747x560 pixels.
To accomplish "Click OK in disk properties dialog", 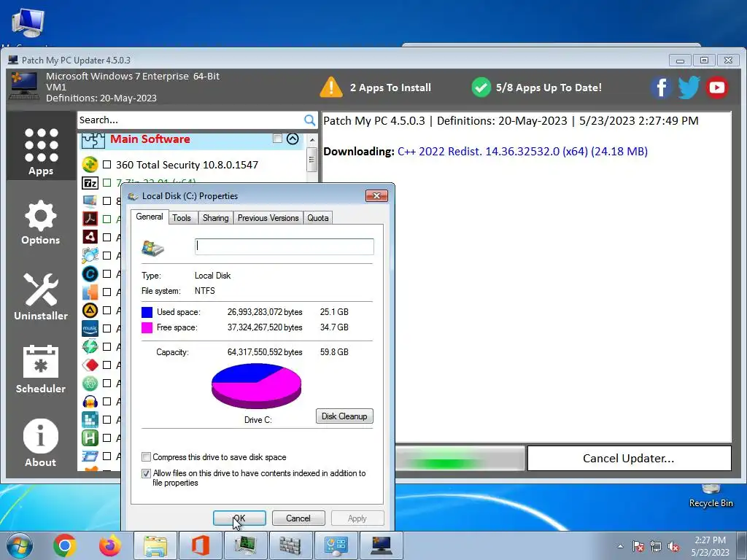I will tap(239, 518).
